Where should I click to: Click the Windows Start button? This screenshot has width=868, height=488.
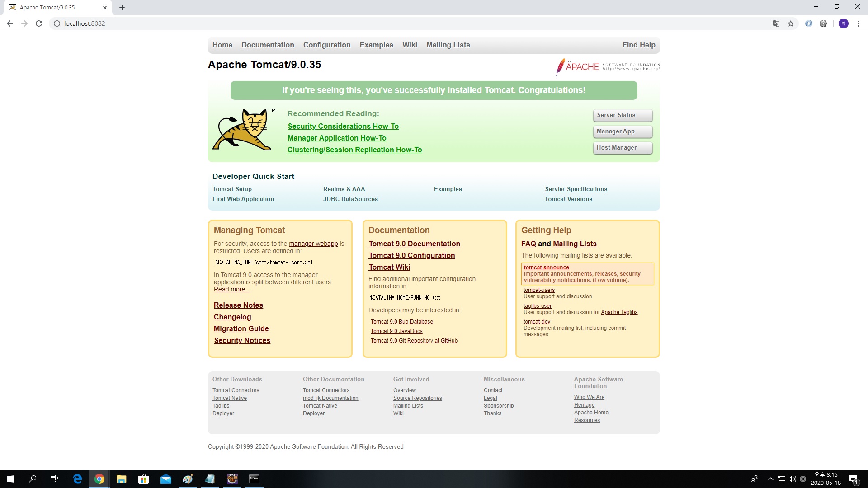pos(11,479)
